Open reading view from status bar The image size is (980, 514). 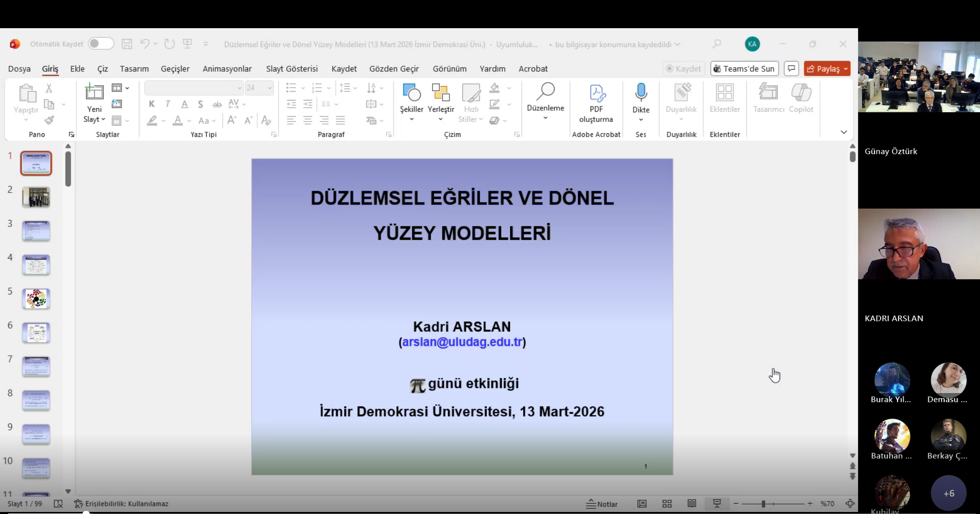click(x=691, y=504)
